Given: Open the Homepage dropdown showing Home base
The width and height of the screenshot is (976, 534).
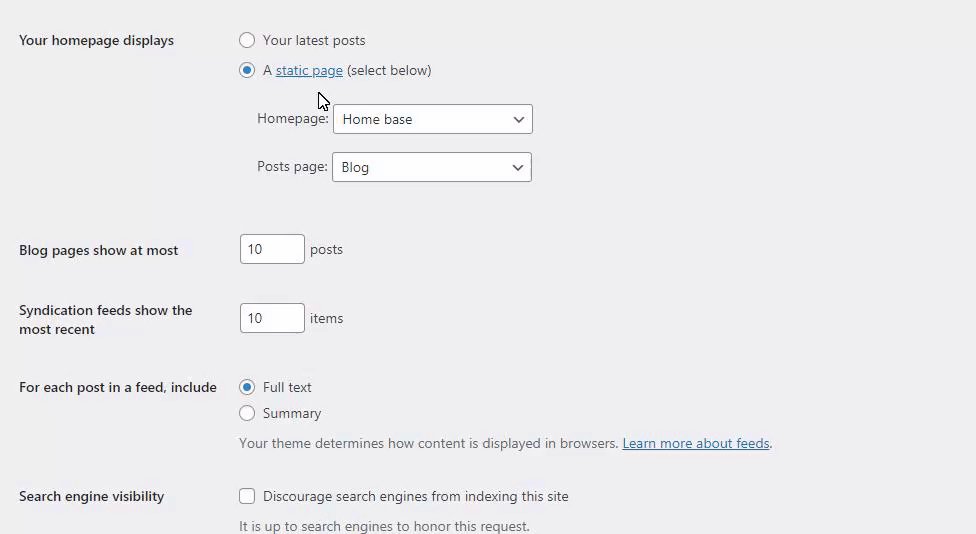Looking at the screenshot, I should (433, 119).
